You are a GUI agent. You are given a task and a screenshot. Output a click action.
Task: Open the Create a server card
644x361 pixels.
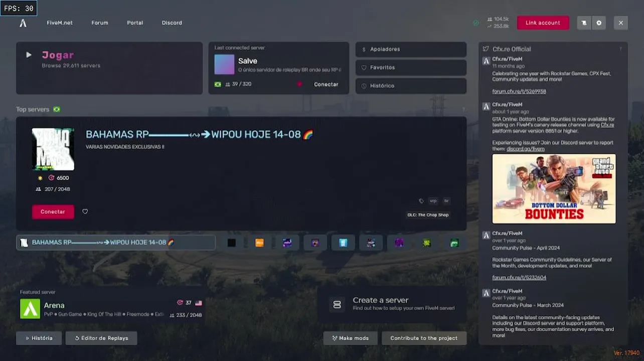(x=392, y=304)
